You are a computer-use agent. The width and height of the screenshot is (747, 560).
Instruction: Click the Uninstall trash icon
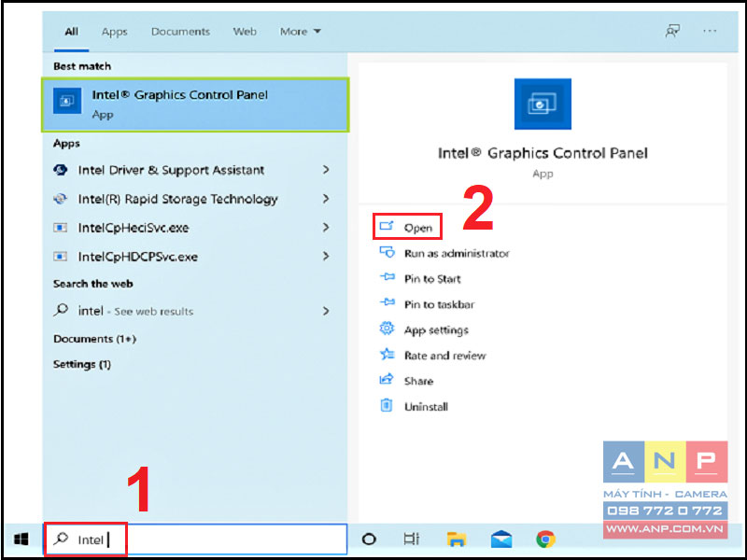tap(387, 405)
